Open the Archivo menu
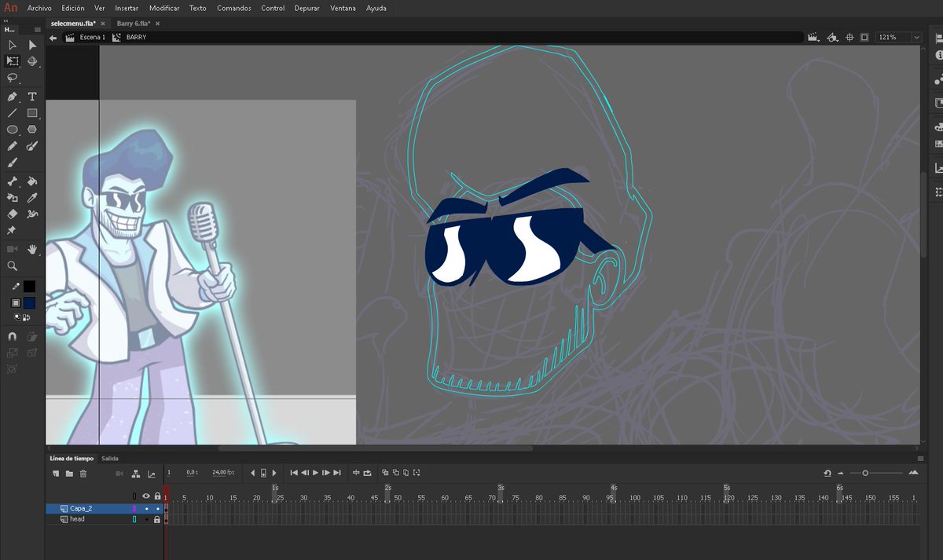The width and height of the screenshot is (943, 560). click(x=39, y=8)
